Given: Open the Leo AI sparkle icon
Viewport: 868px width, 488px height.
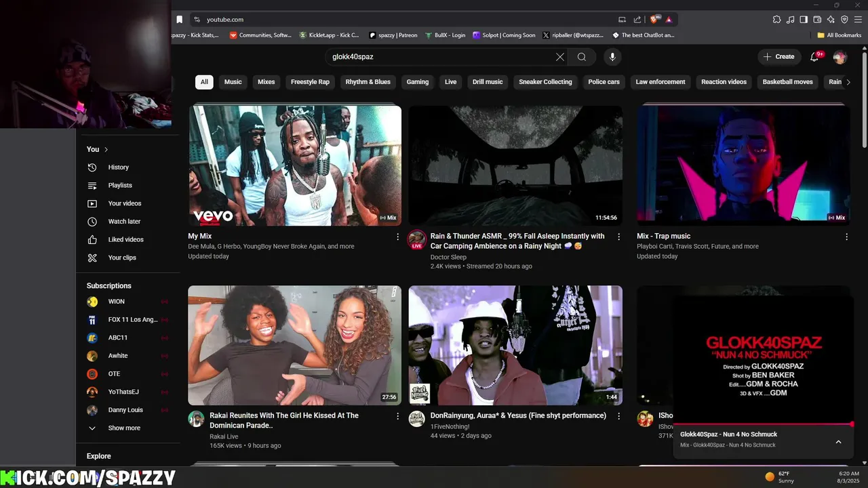Looking at the screenshot, I should [x=831, y=20].
